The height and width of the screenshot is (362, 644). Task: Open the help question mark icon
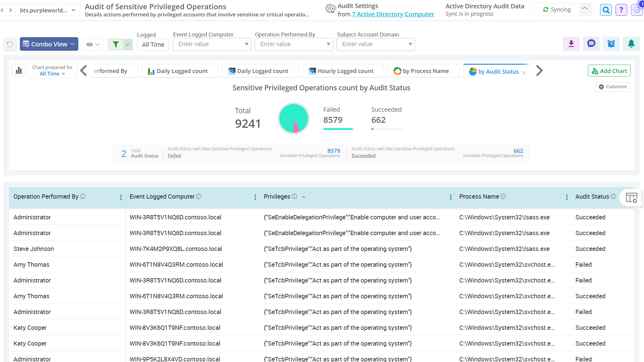pyautogui.click(x=621, y=10)
